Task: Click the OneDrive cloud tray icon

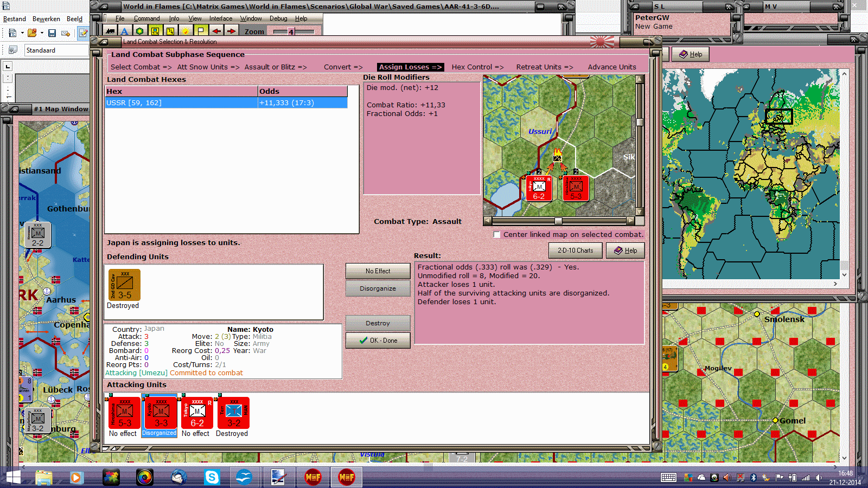Action: (x=701, y=478)
